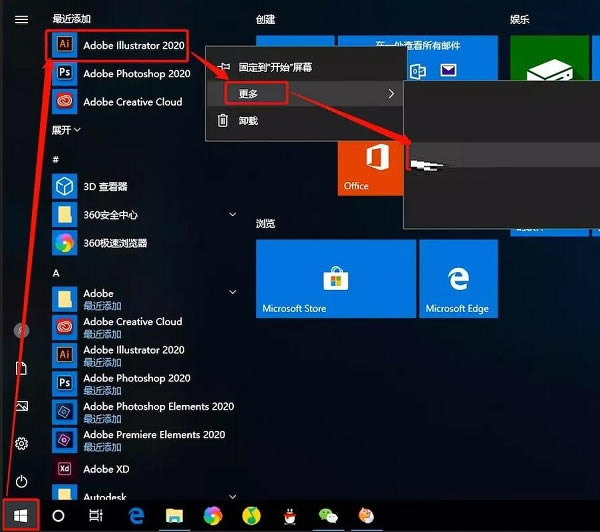Open the Microsoft Store tile
The width and height of the screenshot is (600, 532).
point(335,279)
